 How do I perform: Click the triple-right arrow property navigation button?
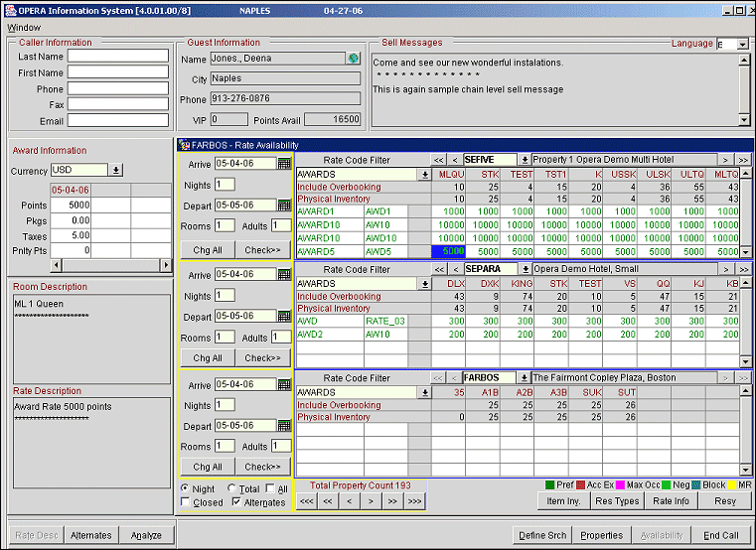point(414,501)
